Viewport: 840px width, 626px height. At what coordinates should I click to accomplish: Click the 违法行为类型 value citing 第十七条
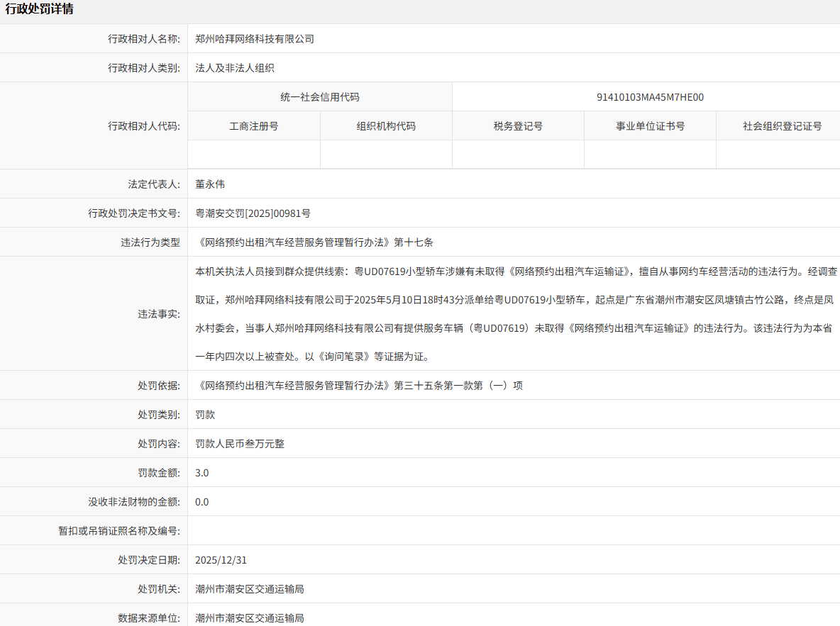click(314, 242)
